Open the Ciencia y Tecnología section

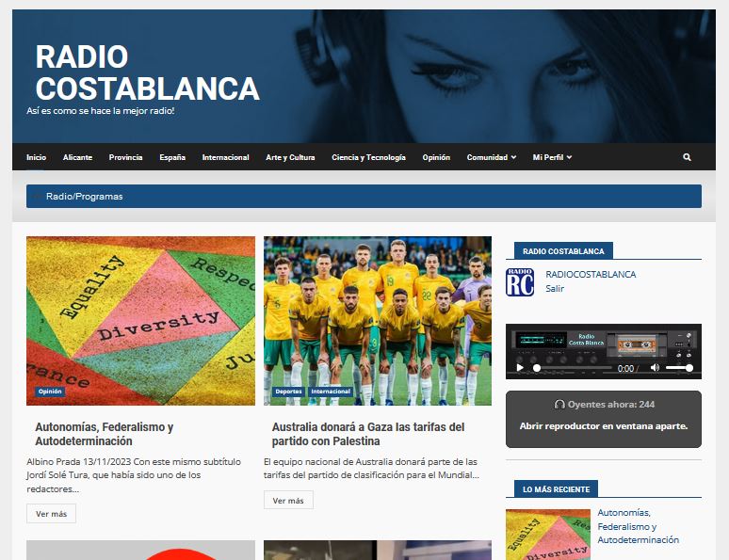[x=368, y=157]
